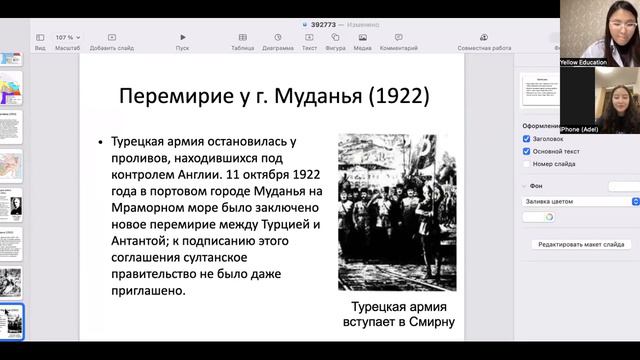Open the Shape (Фигура) icon menu

pyautogui.click(x=336, y=38)
